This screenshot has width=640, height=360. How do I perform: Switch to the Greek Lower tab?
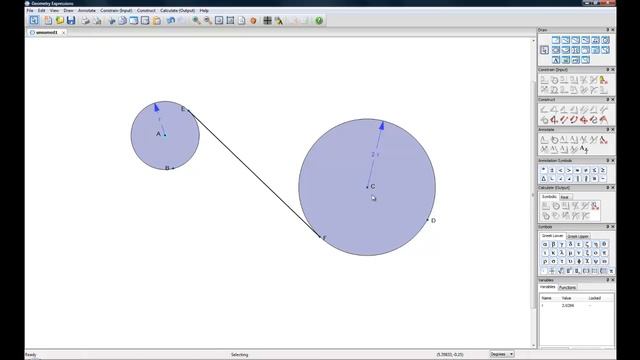tap(552, 236)
